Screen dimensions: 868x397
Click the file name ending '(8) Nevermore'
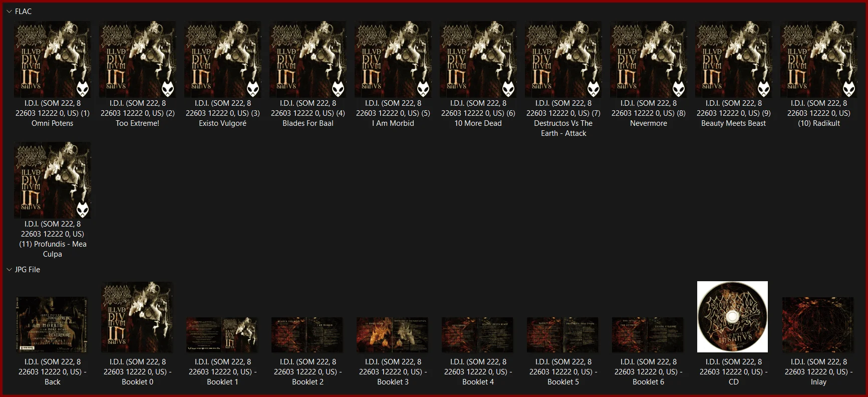pyautogui.click(x=649, y=113)
